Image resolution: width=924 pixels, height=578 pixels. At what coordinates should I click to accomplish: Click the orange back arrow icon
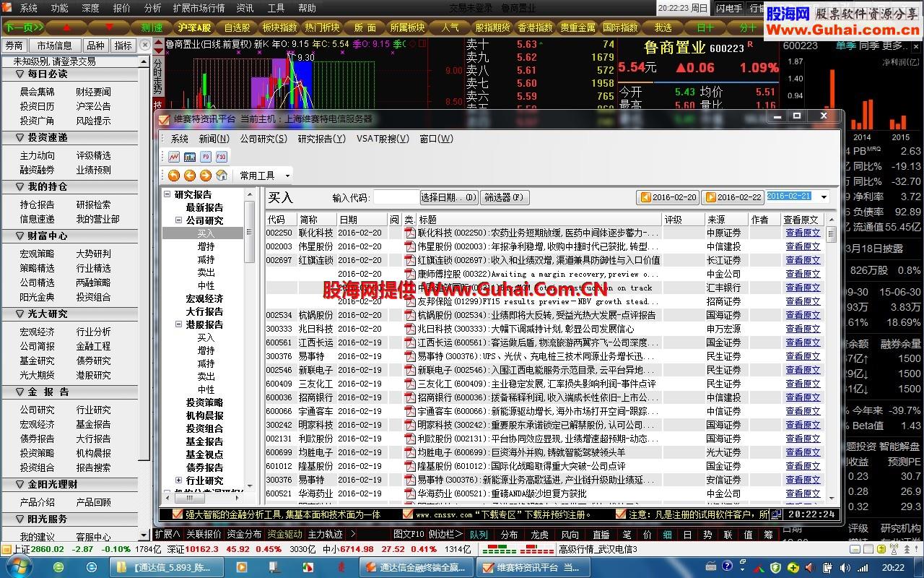pos(190,176)
